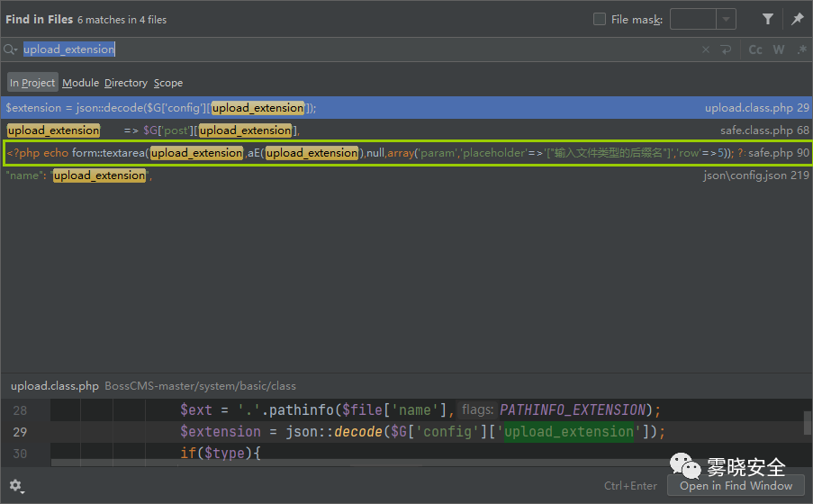Image resolution: width=813 pixels, height=504 pixels.
Task: Clear the search text with X icon
Action: point(706,49)
